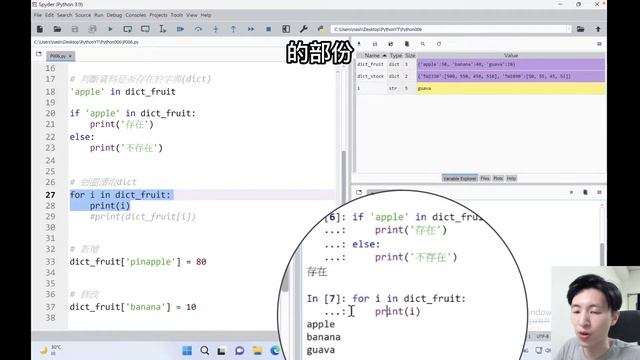Save variable data in Variable Explorer
The image size is (640, 360).
click(x=375, y=44)
